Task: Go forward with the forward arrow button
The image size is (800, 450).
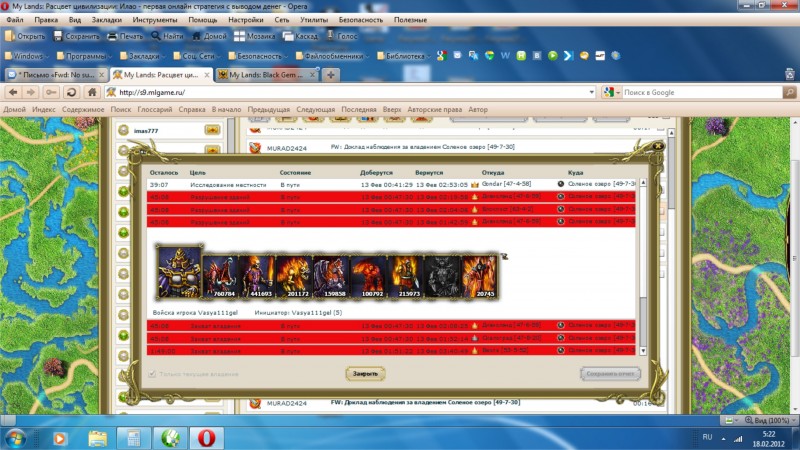Action: point(31,92)
